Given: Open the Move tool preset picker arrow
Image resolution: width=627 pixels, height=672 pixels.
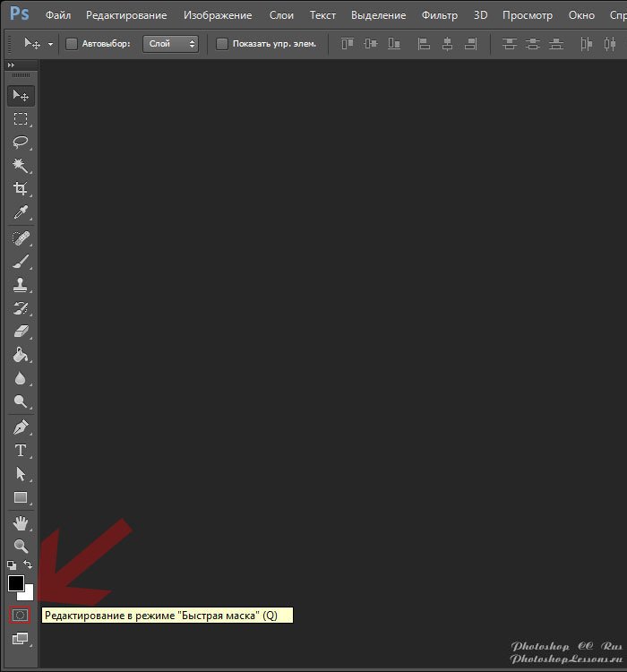Looking at the screenshot, I should (51, 44).
